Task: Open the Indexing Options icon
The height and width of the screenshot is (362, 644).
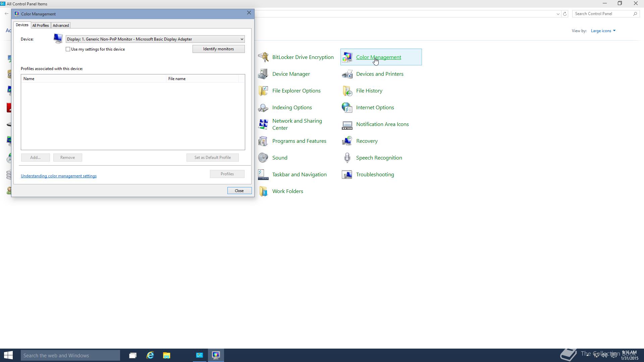Action: 263,107
